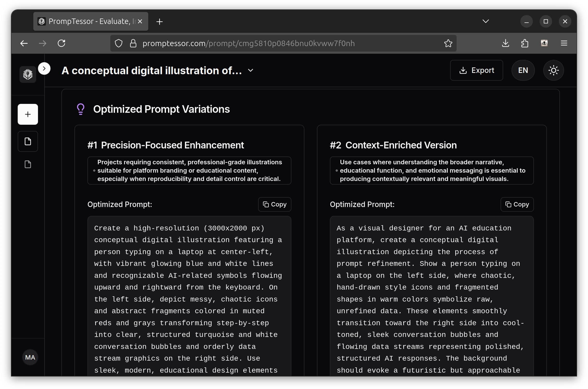Image resolution: width=588 pixels, height=389 pixels.
Task: Open the browser downloads icon
Action: pos(505,43)
